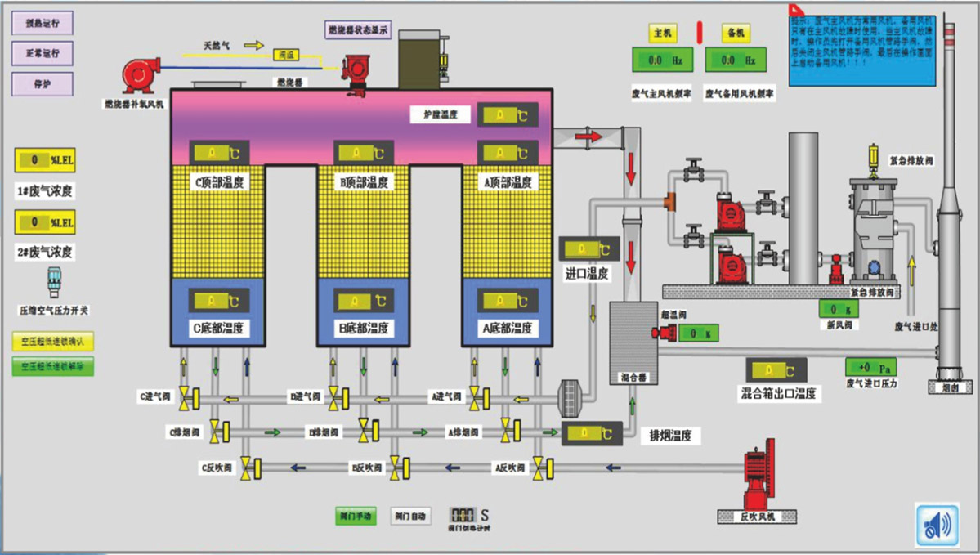The height and width of the screenshot is (555, 980).
Task: Click the red 新风阀 fresh air valve icon
Action: point(835,269)
